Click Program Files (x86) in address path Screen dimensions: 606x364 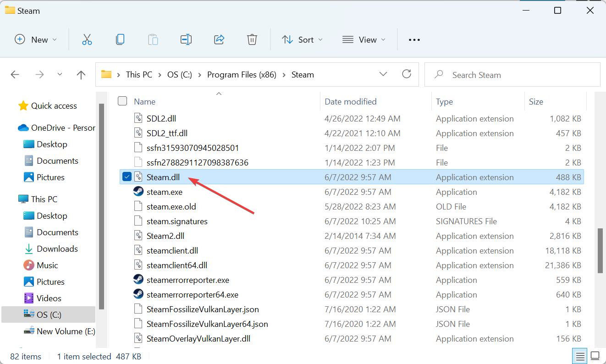(242, 75)
